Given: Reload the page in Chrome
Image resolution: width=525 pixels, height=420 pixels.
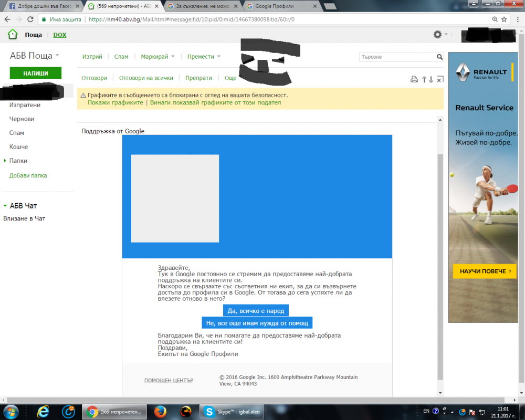Looking at the screenshot, I should [30, 19].
